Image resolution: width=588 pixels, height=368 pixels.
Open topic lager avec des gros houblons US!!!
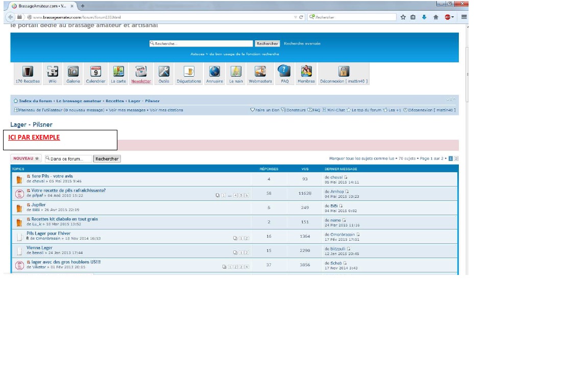pyautogui.click(x=66, y=262)
